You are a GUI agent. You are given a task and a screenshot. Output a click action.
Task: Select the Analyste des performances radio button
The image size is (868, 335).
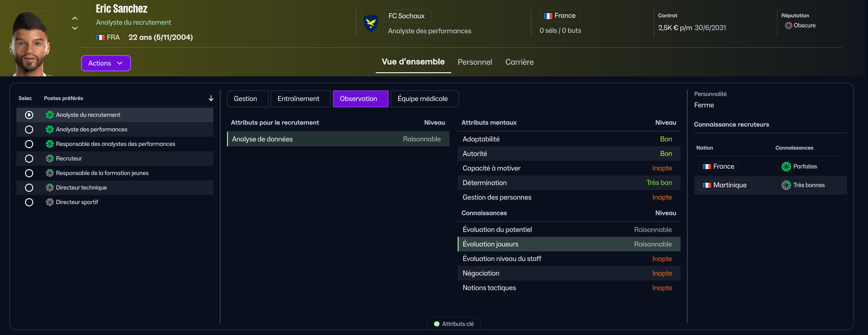coord(29,130)
